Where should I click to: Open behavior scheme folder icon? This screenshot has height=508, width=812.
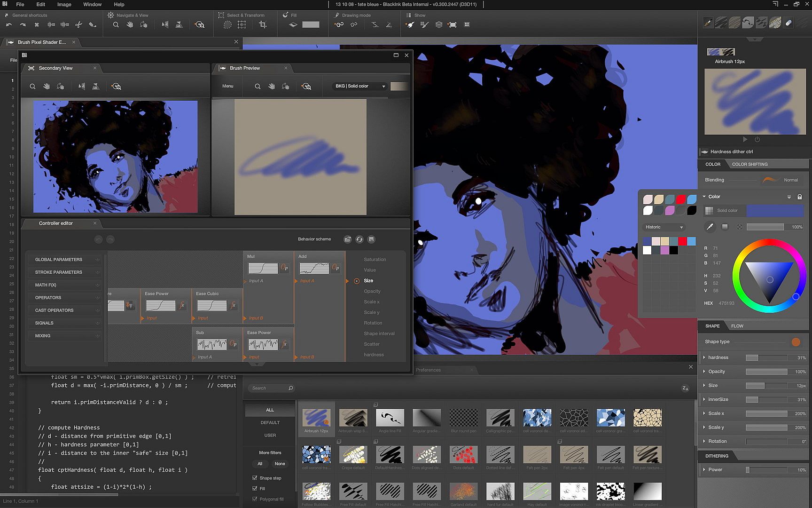click(x=347, y=239)
